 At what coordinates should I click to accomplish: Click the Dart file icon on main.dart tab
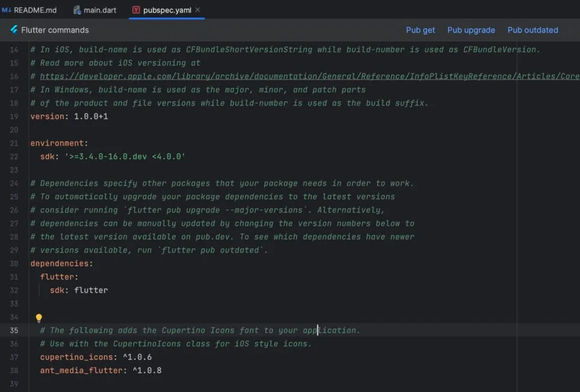click(77, 10)
